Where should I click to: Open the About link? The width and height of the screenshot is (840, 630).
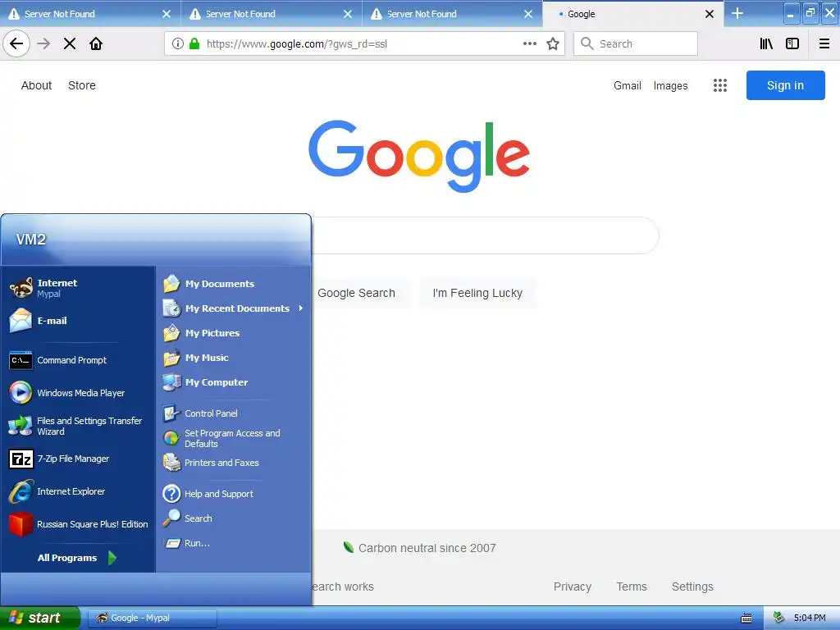(36, 85)
